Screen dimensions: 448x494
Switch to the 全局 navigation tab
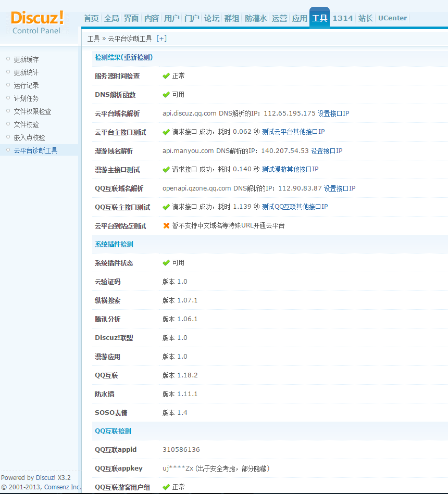[x=111, y=18]
